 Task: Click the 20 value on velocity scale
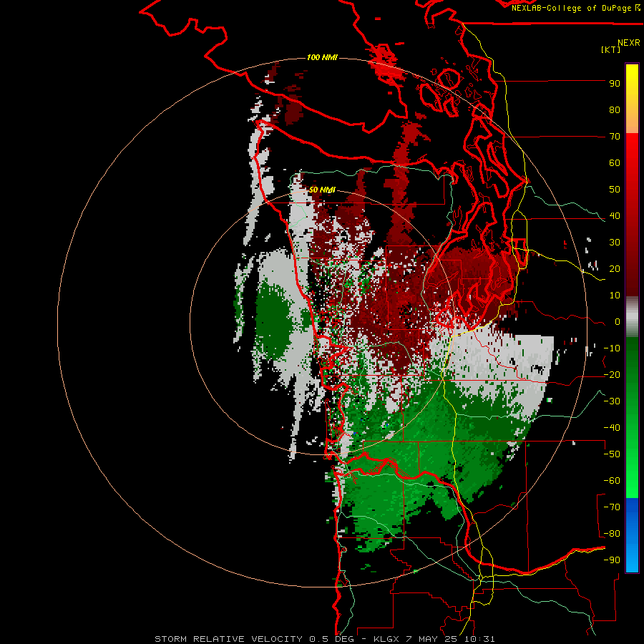pos(615,268)
